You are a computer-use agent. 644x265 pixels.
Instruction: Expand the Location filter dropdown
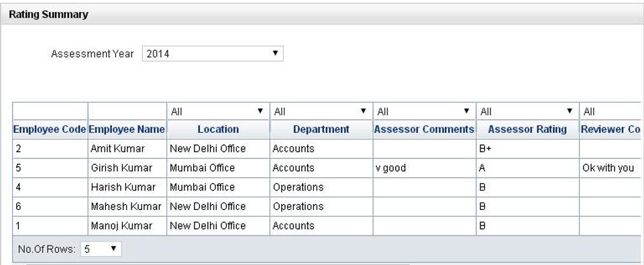click(x=217, y=111)
